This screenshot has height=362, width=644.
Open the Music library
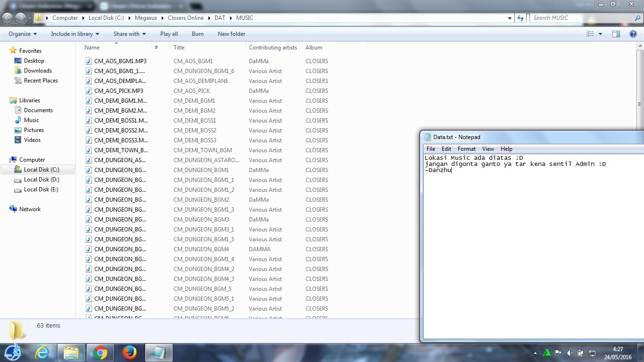point(32,120)
